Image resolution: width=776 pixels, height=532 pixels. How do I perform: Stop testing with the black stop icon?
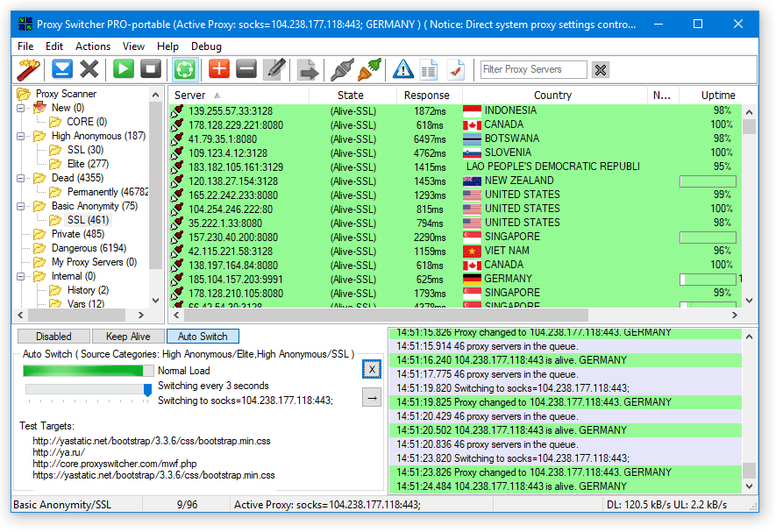(151, 69)
